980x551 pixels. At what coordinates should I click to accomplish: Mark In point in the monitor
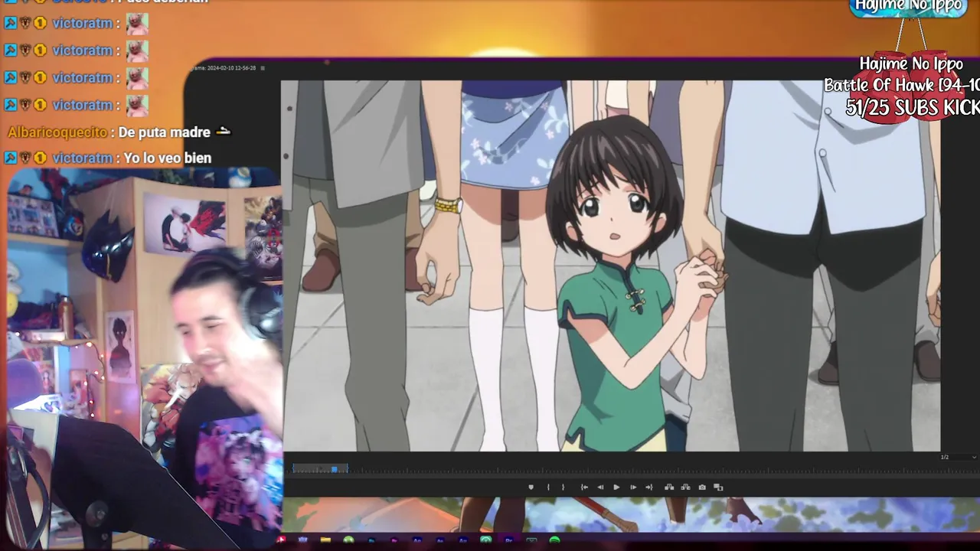[548, 487]
